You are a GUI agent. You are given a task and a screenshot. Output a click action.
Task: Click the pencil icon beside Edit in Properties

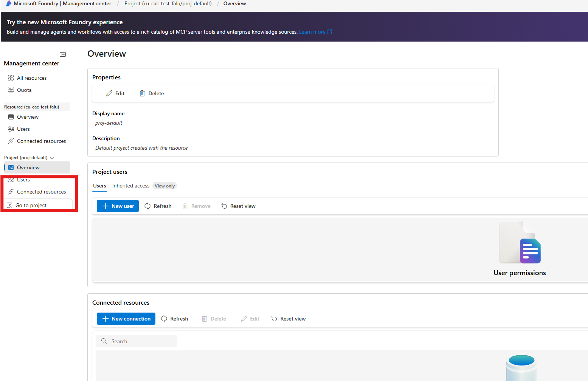point(109,93)
